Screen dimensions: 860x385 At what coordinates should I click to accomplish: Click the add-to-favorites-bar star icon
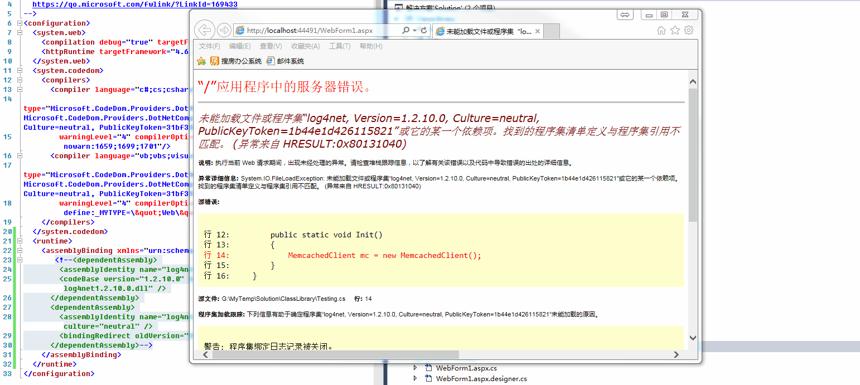201,61
